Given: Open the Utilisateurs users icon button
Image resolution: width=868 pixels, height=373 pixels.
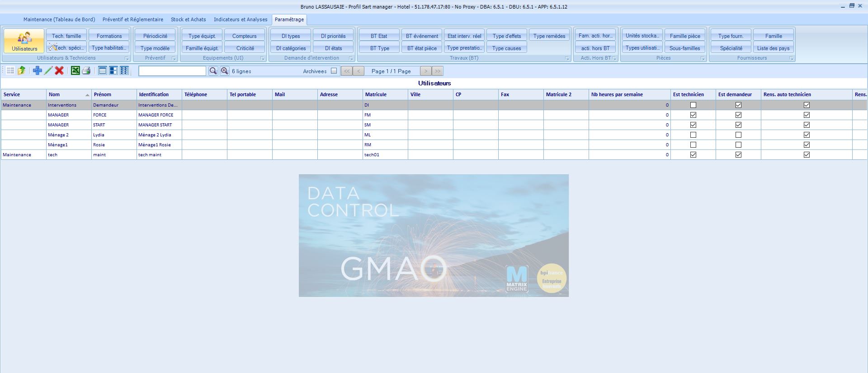Looking at the screenshot, I should [24, 41].
